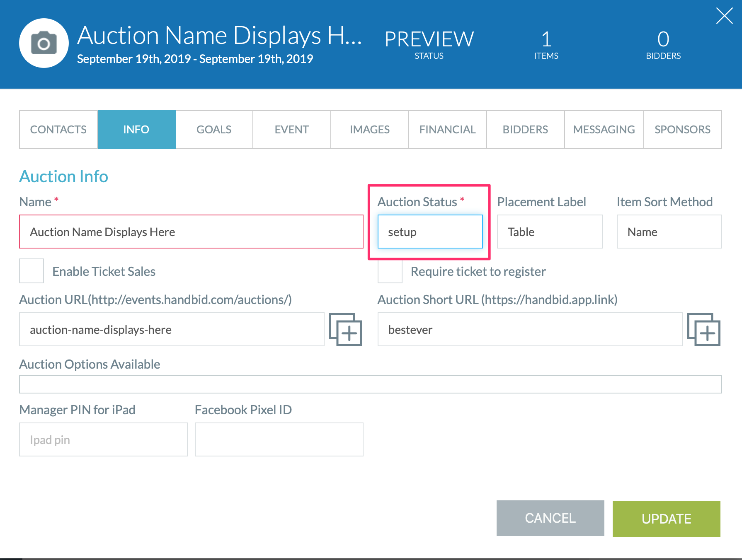Open the Item Sort Method selector showing Name
742x560 pixels.
click(x=669, y=232)
